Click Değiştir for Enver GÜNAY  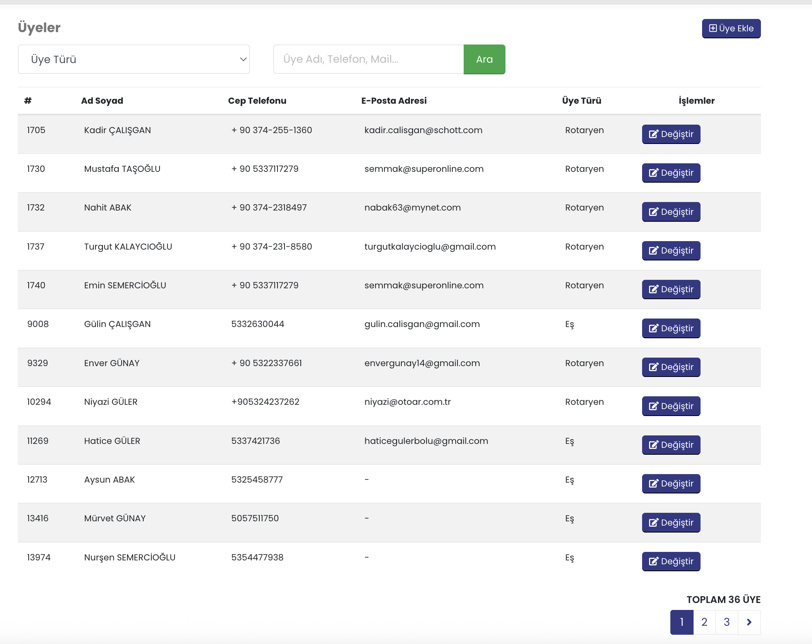(671, 367)
